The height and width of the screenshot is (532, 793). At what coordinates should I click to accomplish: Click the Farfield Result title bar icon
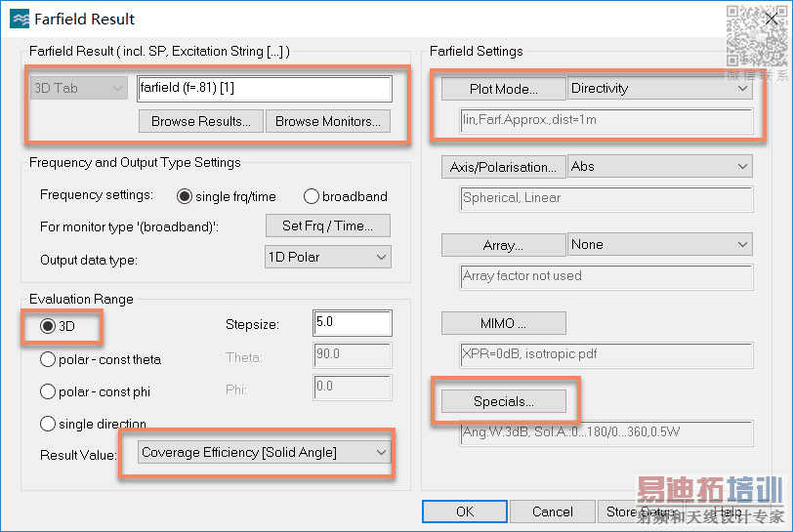(x=20, y=20)
